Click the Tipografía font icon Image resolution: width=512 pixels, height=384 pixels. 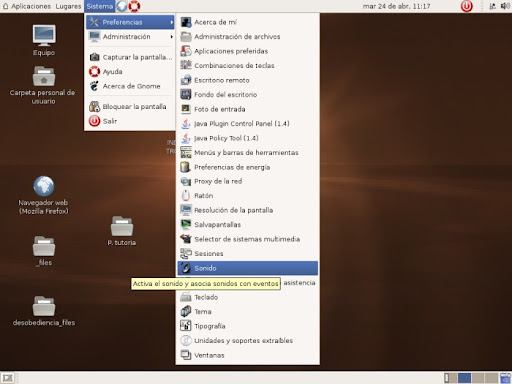click(x=186, y=326)
